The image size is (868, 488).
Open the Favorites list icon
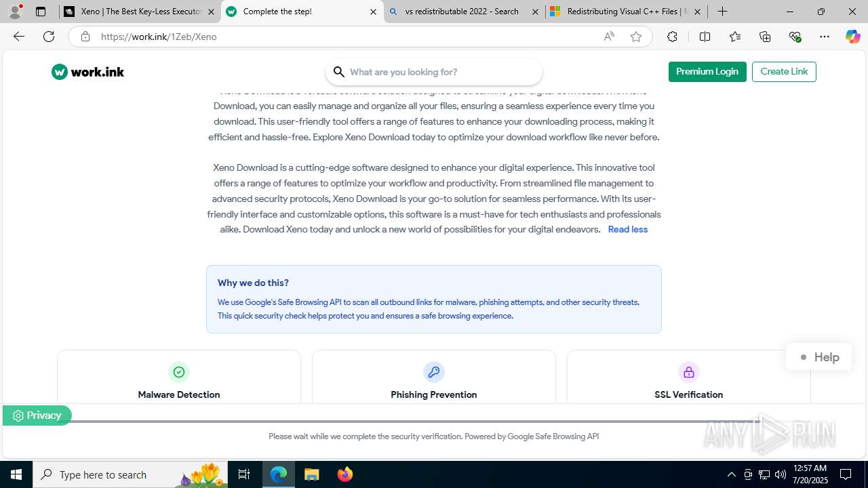click(x=735, y=37)
